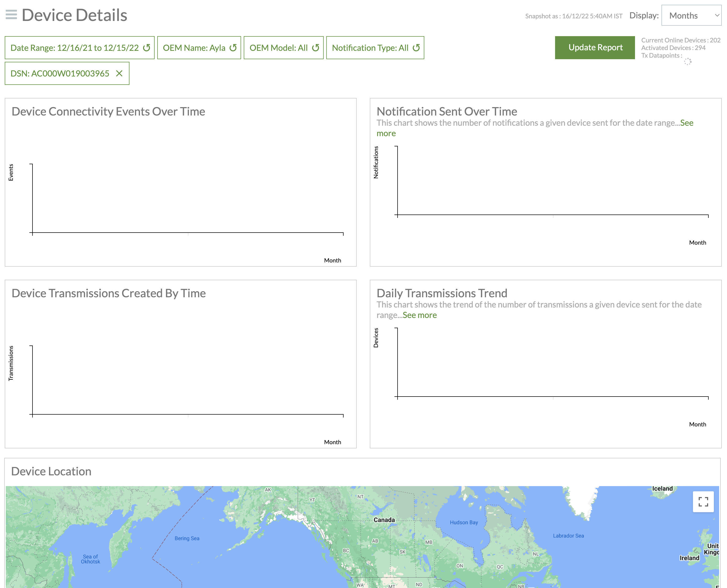Reset the Notification Type filter icon
727x588 pixels.
416,48
